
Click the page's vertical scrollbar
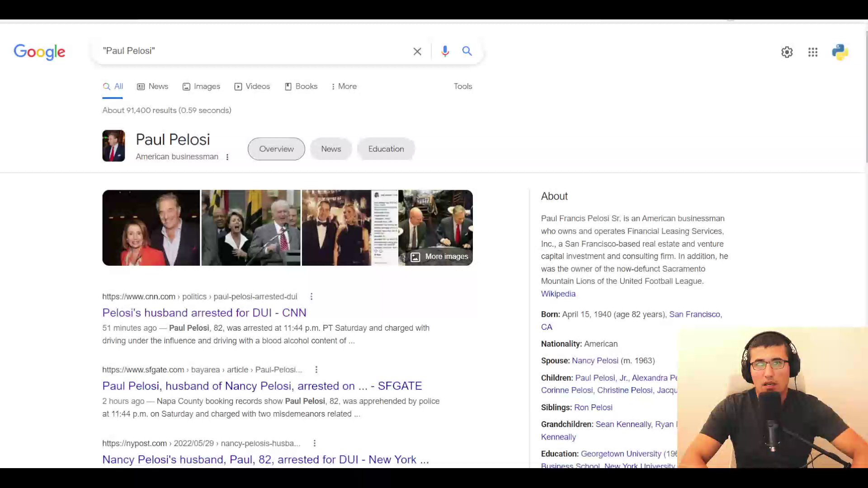coord(866,97)
